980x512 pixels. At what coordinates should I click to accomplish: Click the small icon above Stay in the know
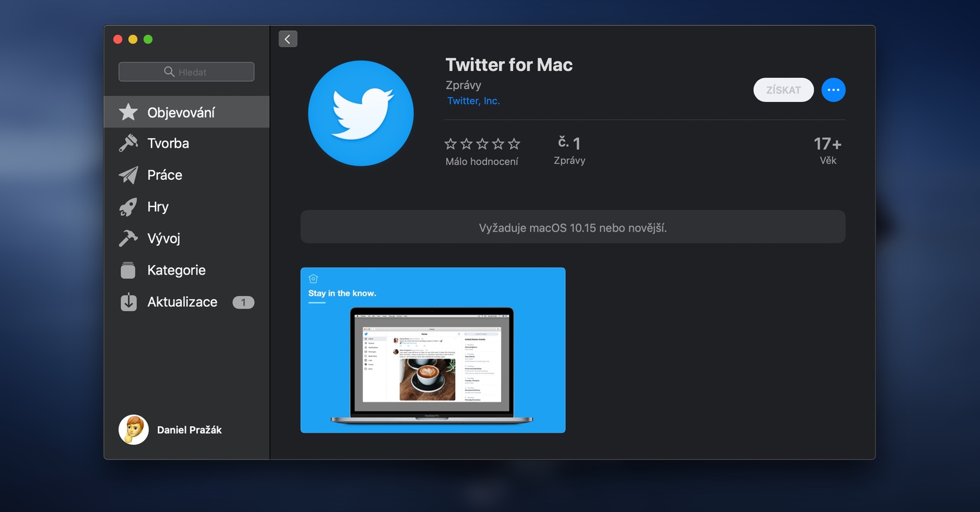click(x=313, y=279)
